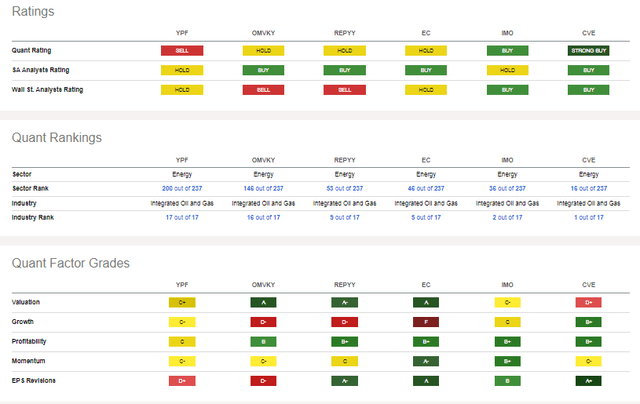Click OMVKY's Wall St. Analysts SELL badge
The image size is (640, 404).
tap(263, 90)
